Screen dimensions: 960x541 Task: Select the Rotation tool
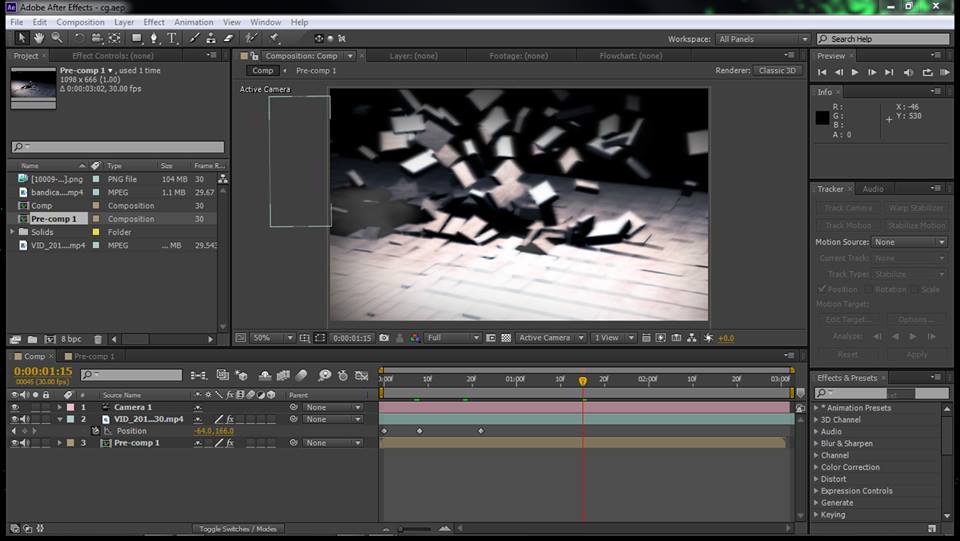click(79, 38)
